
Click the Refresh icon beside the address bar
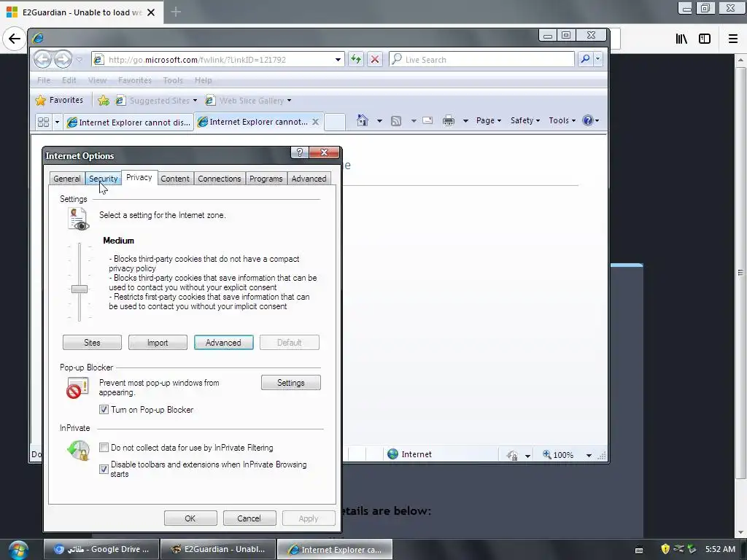tap(356, 60)
